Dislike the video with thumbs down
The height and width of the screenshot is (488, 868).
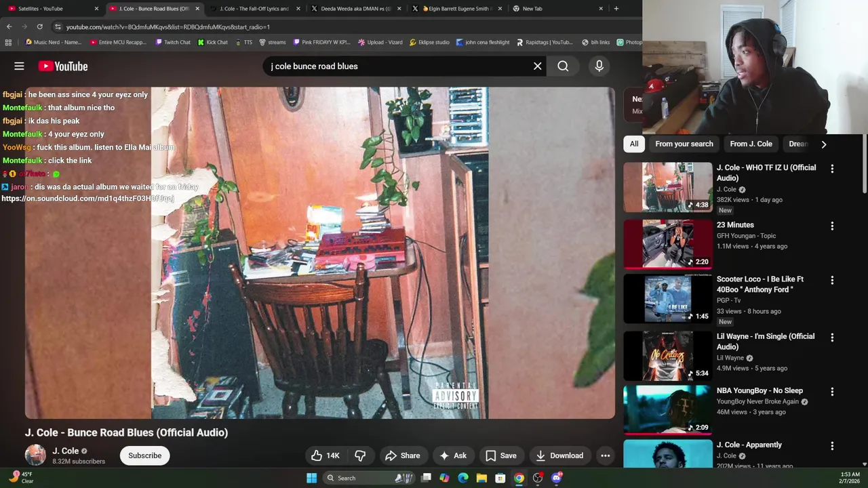tap(361, 455)
